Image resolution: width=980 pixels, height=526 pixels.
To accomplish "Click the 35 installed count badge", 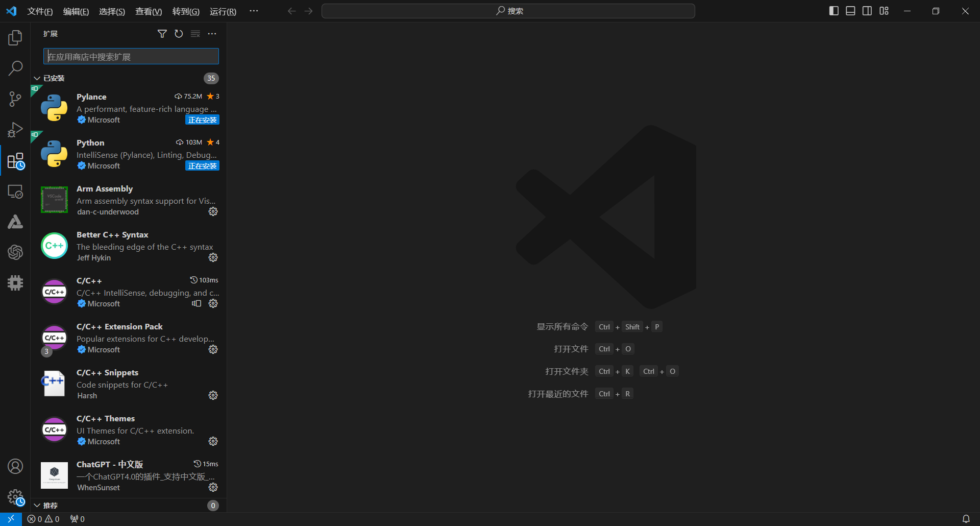I will [x=211, y=78].
